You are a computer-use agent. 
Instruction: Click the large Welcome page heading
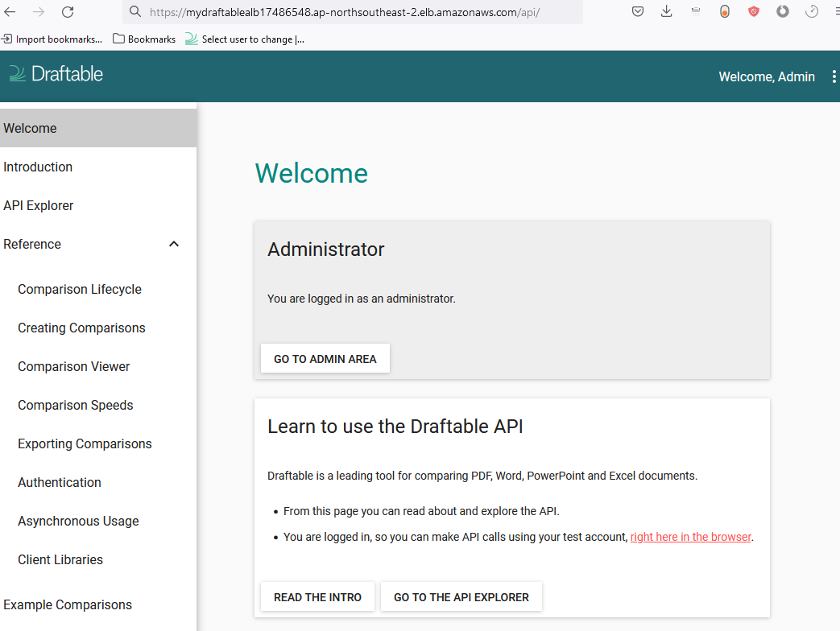[311, 173]
